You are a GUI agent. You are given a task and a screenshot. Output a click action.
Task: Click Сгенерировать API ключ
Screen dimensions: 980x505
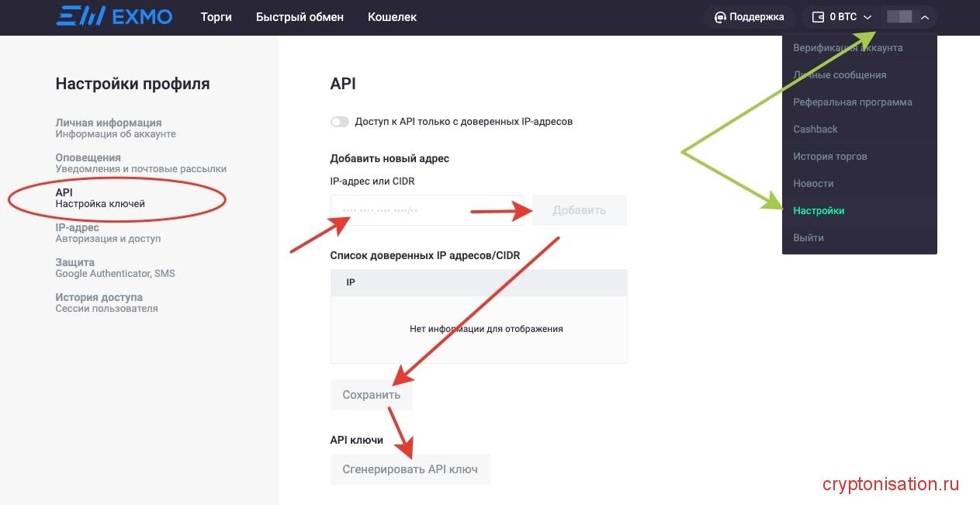click(410, 469)
